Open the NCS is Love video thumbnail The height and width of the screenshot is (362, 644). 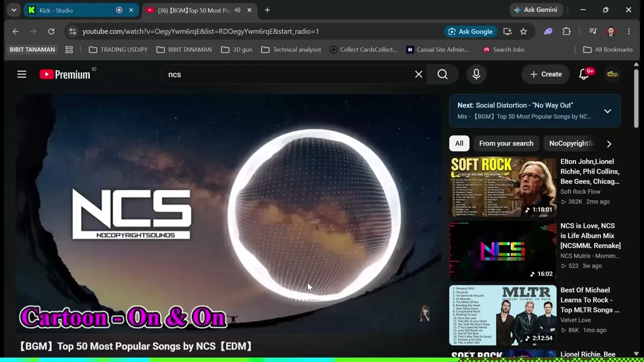point(503,251)
